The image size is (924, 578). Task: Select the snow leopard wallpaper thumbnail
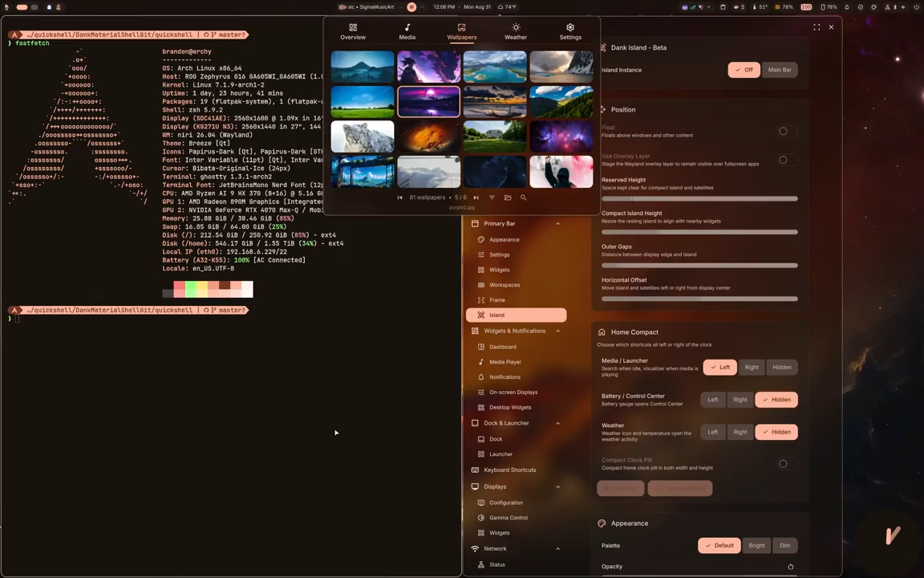click(363, 136)
